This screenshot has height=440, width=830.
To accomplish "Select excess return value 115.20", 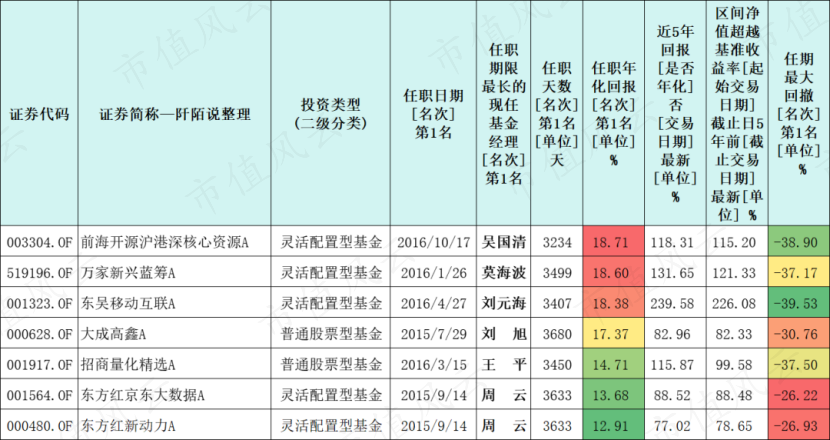I will click(x=737, y=242).
